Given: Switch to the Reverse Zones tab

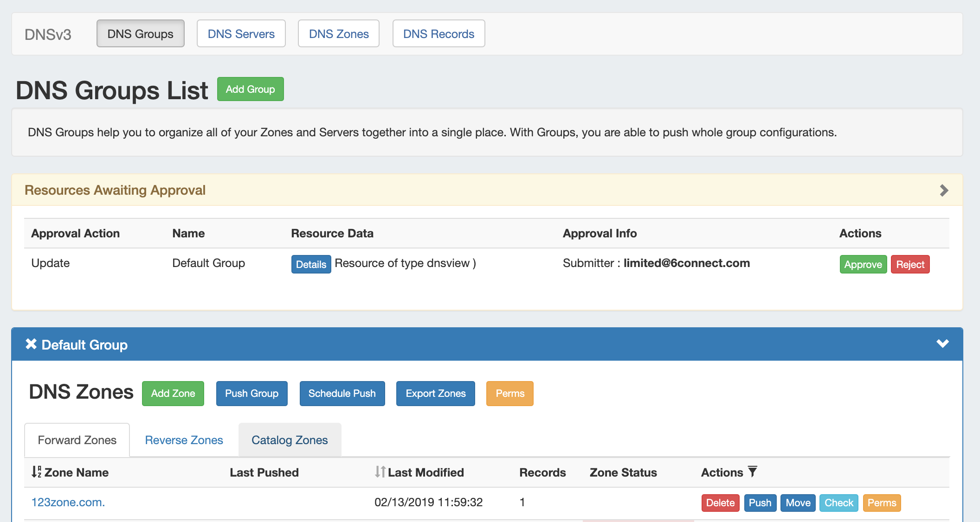Looking at the screenshot, I should click(x=184, y=440).
